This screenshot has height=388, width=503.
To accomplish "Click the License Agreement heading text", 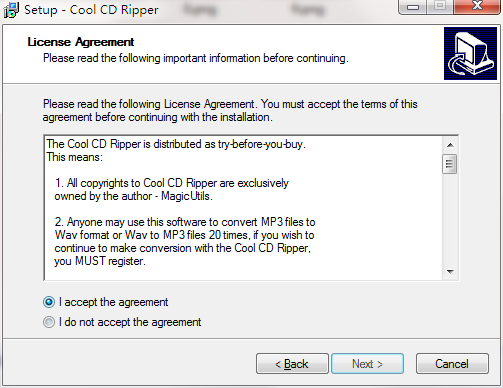I will click(x=81, y=42).
